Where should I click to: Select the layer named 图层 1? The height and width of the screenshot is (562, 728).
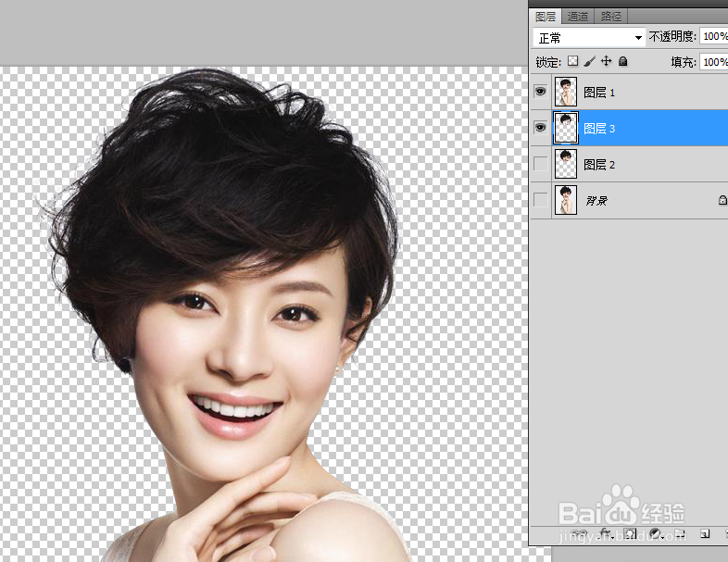click(x=599, y=93)
